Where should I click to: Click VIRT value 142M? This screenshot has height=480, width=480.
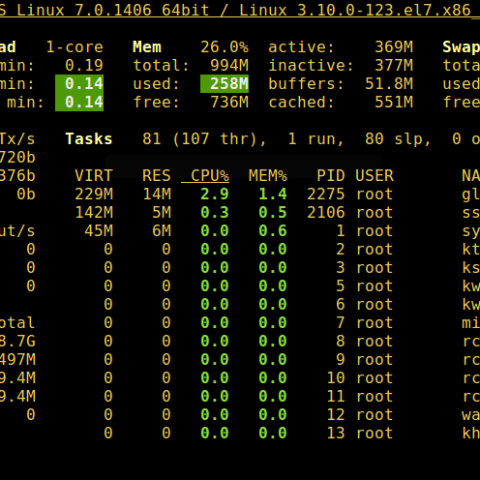[x=94, y=212]
